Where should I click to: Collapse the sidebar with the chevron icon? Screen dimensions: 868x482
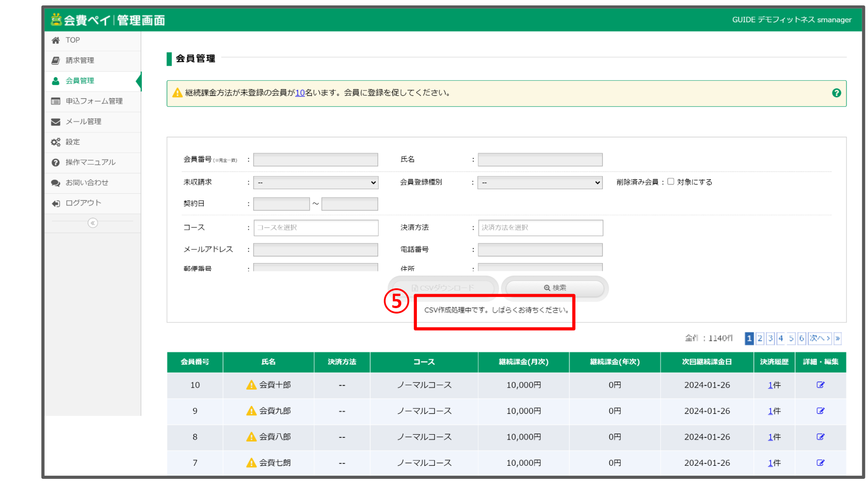(x=93, y=224)
